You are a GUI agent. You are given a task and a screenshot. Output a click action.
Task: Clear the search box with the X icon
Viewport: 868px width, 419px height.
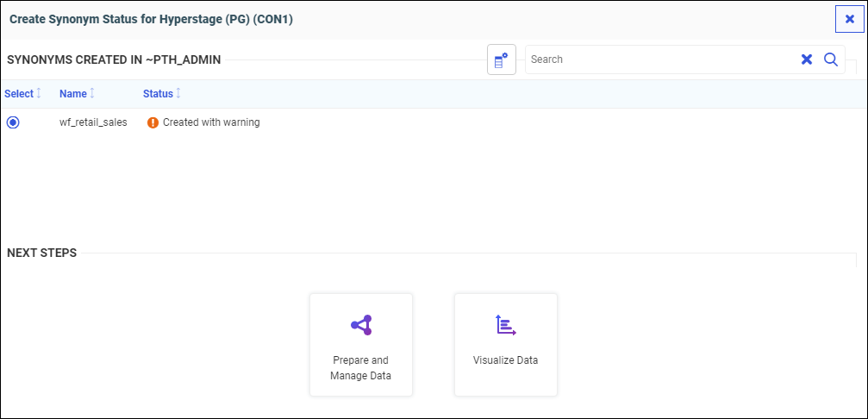point(807,59)
